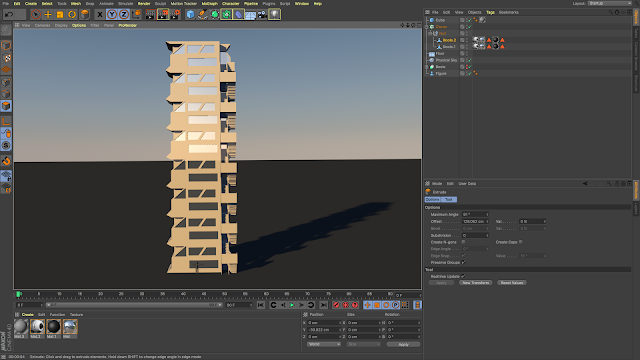Open the Character menu
This screenshot has width=640, height=360.
pos(231,3)
